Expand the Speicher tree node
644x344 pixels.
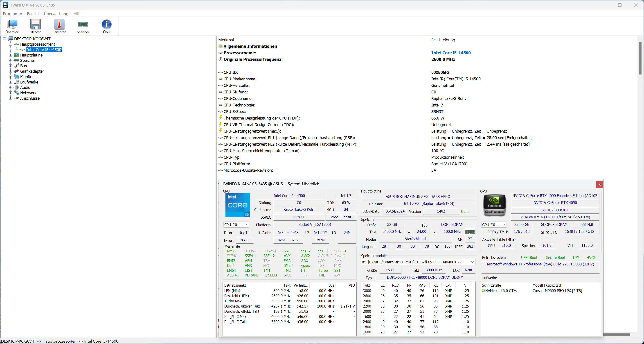(11, 61)
